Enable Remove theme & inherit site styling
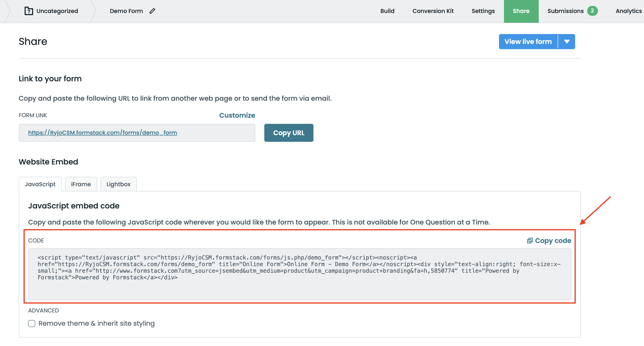Image resolution: width=644 pixels, height=346 pixels. coord(32,324)
